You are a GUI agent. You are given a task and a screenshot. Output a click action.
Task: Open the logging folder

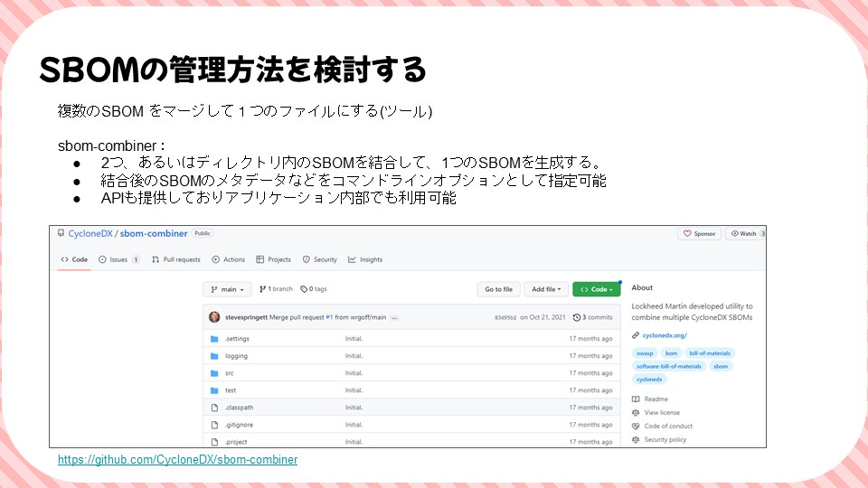coord(236,356)
